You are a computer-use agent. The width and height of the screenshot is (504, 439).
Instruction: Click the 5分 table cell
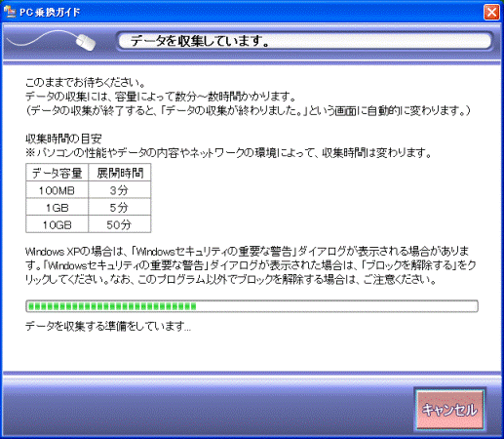[119, 207]
